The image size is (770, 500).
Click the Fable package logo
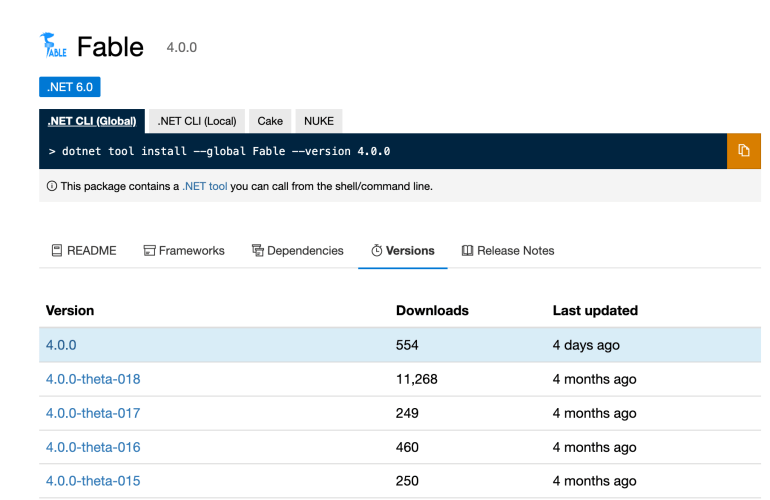(x=52, y=46)
